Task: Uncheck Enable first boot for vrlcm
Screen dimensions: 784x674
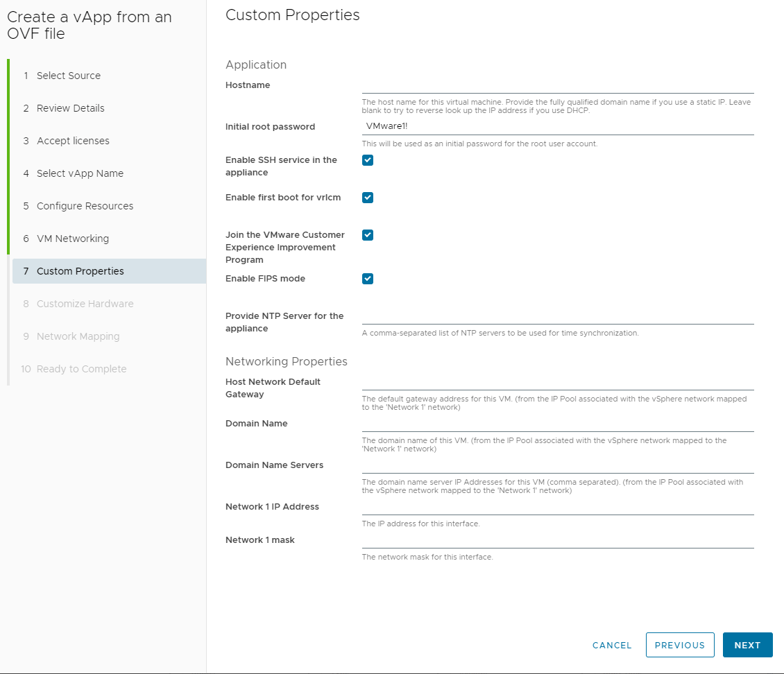Action: coord(367,197)
